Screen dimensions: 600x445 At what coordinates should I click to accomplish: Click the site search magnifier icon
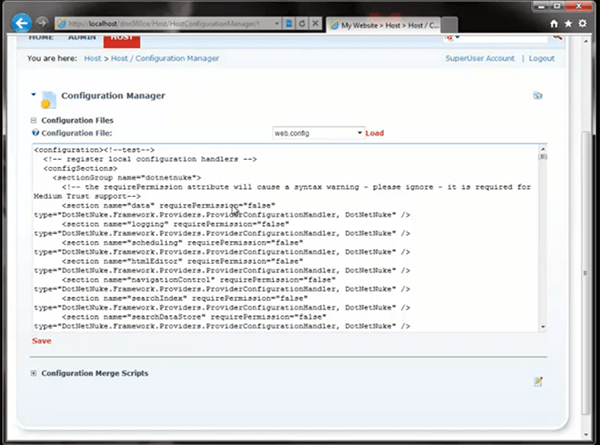(557, 37)
